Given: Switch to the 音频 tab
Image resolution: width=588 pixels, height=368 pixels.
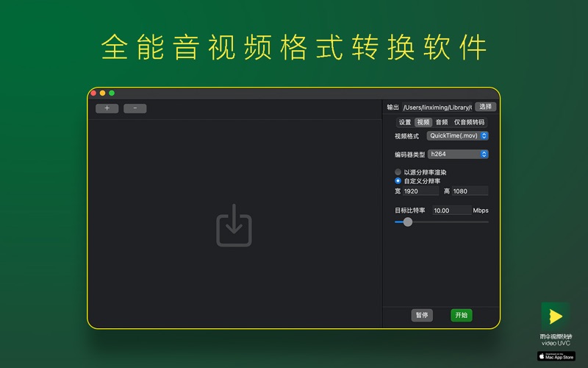Looking at the screenshot, I should [442, 122].
